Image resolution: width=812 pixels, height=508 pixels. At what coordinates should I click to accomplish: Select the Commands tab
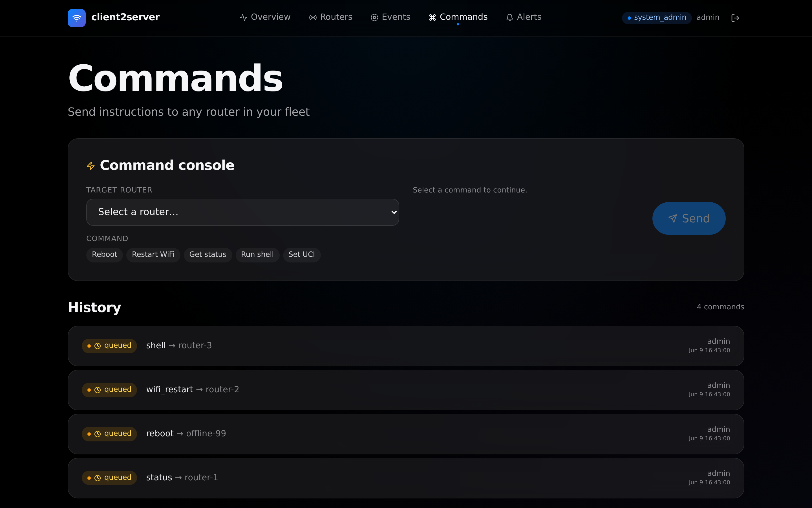pyautogui.click(x=458, y=17)
